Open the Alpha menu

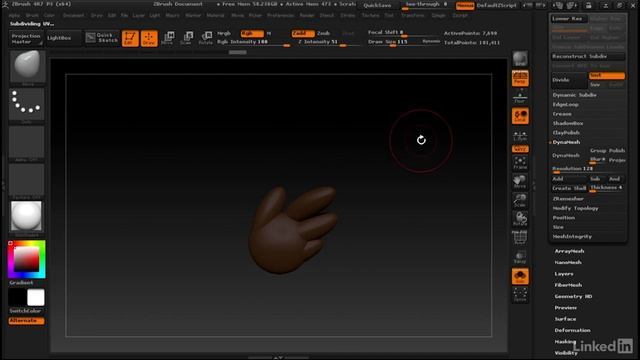[x=14, y=16]
